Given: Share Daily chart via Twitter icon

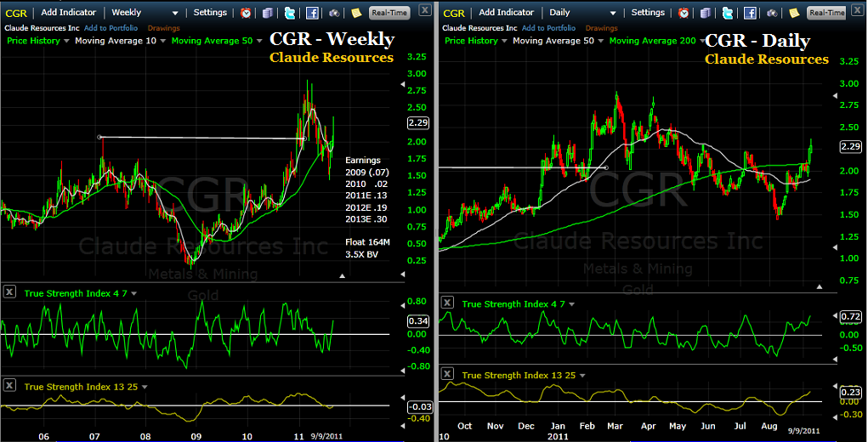Looking at the screenshot, I should point(728,12).
